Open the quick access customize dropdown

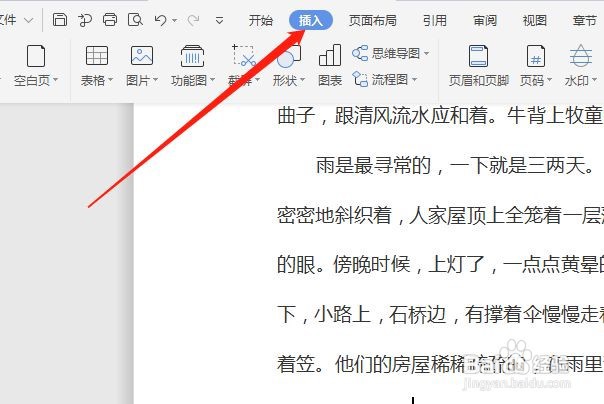coord(219,20)
